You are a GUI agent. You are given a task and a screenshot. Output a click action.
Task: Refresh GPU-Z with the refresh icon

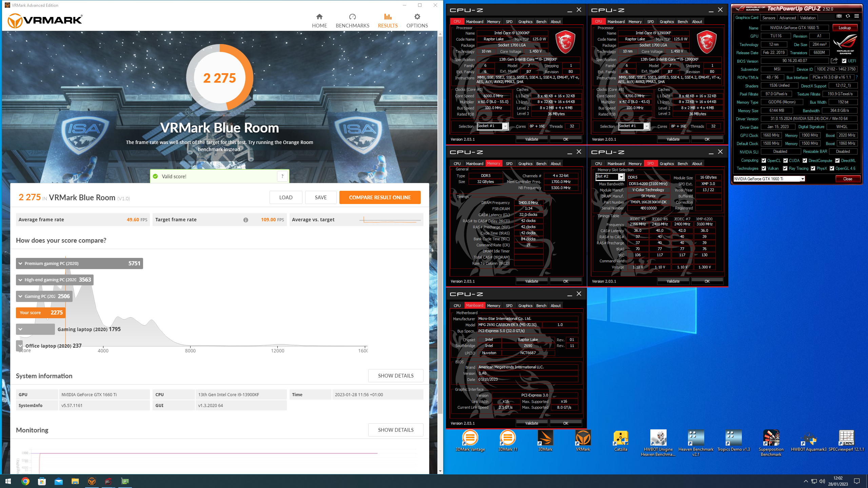[848, 16]
